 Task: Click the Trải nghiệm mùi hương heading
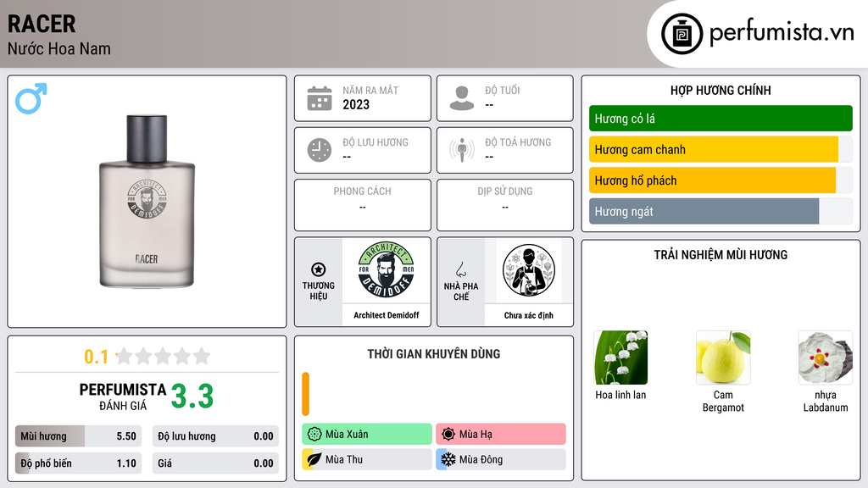point(721,255)
